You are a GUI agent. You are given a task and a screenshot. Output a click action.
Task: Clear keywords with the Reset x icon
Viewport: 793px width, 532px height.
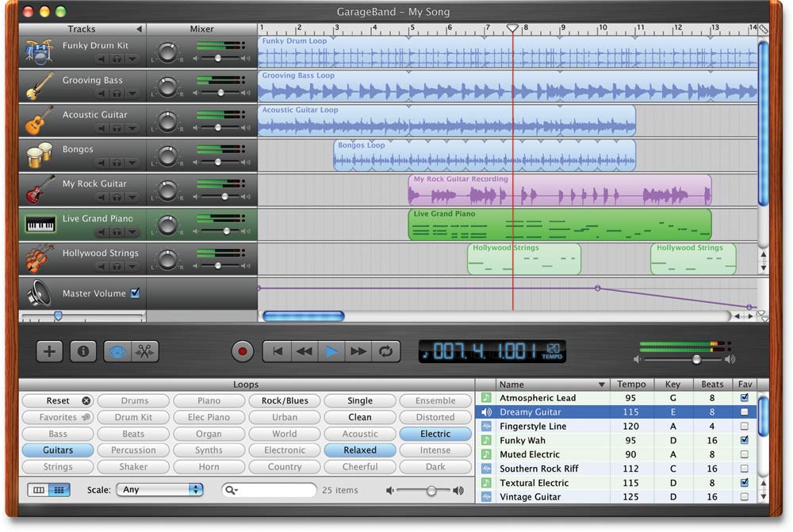[86, 400]
